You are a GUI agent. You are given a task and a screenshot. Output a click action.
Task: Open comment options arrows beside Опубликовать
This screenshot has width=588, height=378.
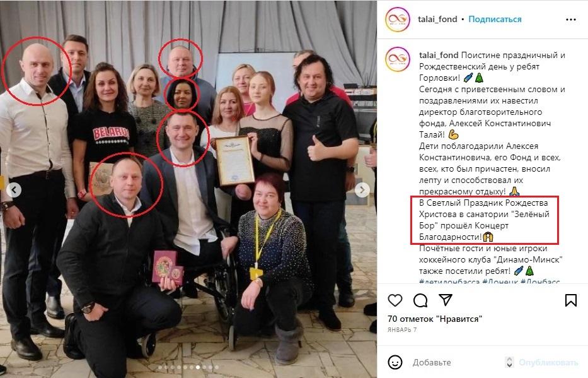(509, 362)
